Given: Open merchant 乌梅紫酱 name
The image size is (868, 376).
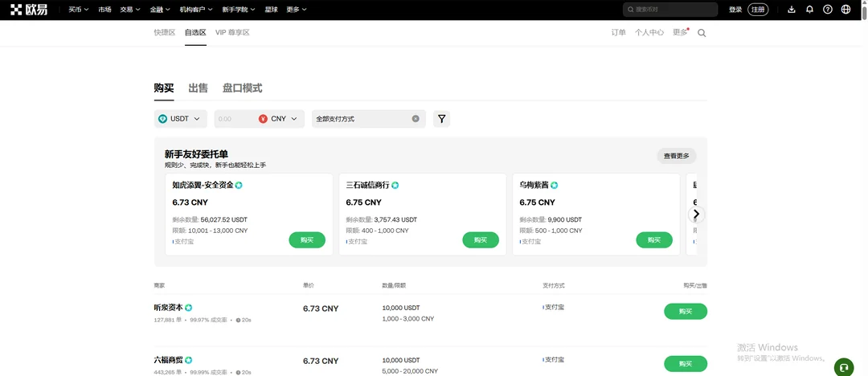Looking at the screenshot, I should (534, 185).
